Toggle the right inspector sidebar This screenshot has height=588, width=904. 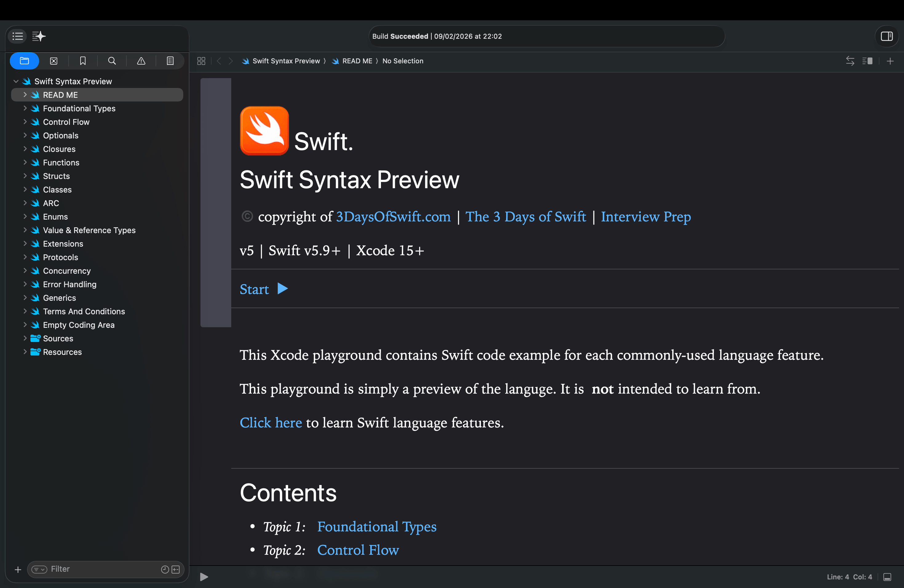pos(887,37)
